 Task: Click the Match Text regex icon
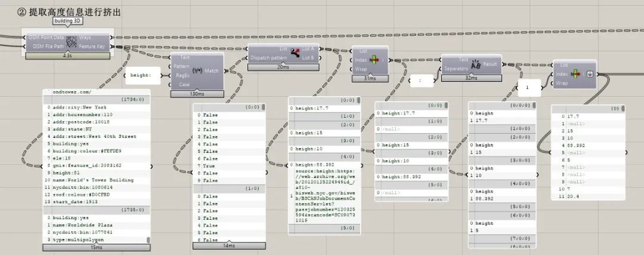coord(197,70)
